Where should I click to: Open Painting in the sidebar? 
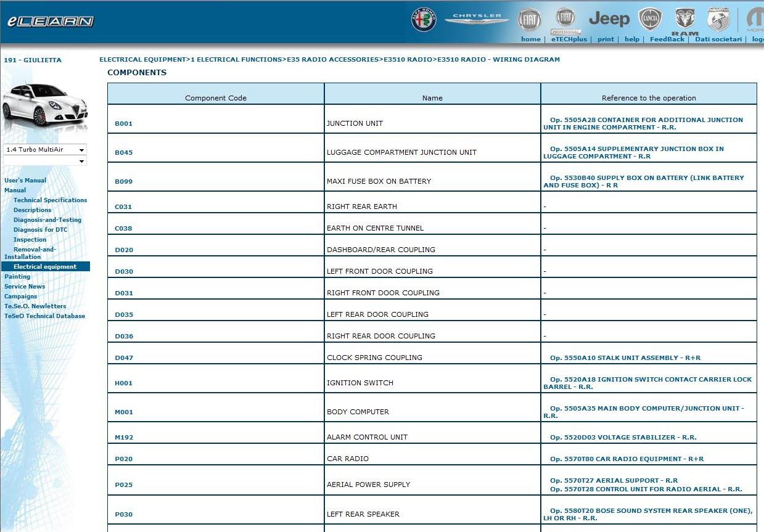(x=17, y=277)
